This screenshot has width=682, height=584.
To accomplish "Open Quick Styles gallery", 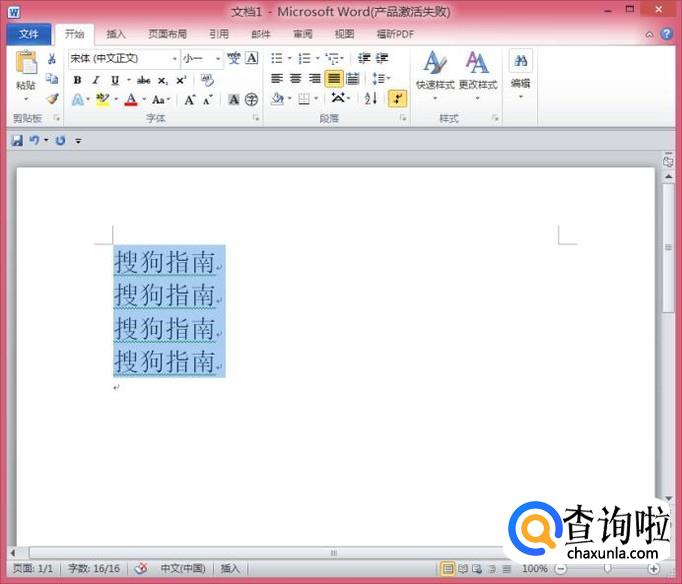I will pos(435,75).
